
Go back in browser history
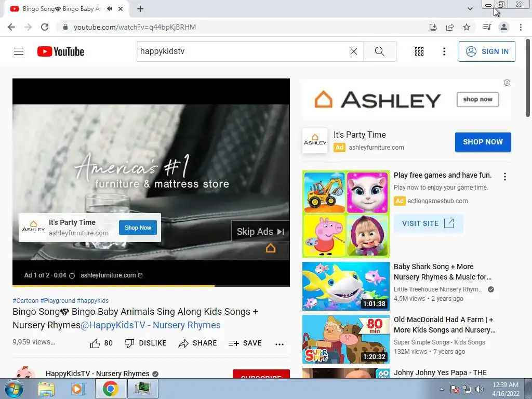point(11,27)
